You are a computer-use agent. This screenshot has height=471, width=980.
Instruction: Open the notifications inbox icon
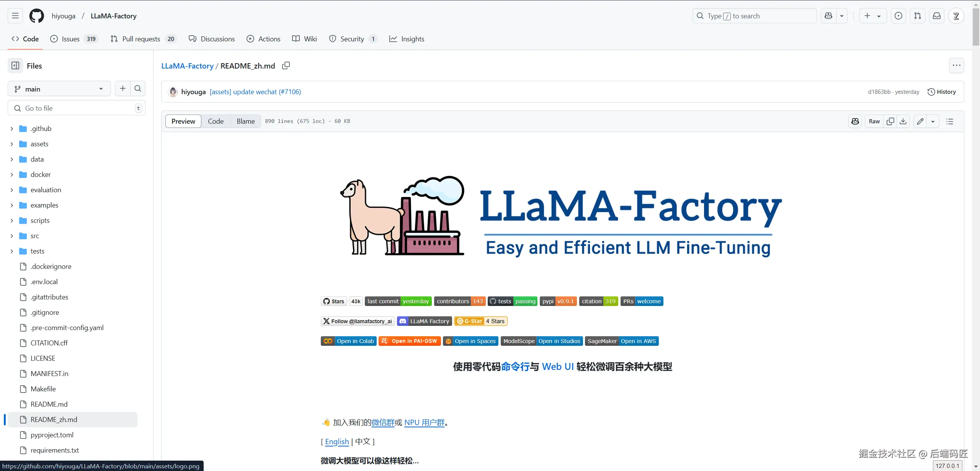[937, 16]
